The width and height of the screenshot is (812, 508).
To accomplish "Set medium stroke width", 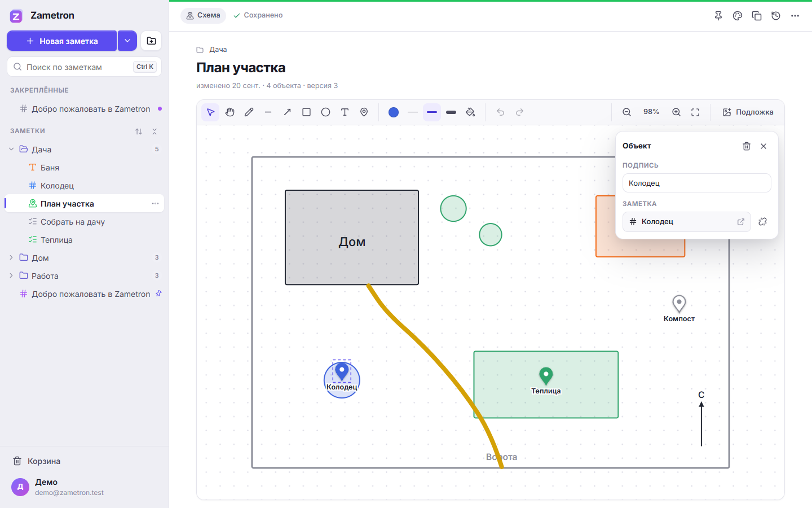I will pyautogui.click(x=432, y=112).
